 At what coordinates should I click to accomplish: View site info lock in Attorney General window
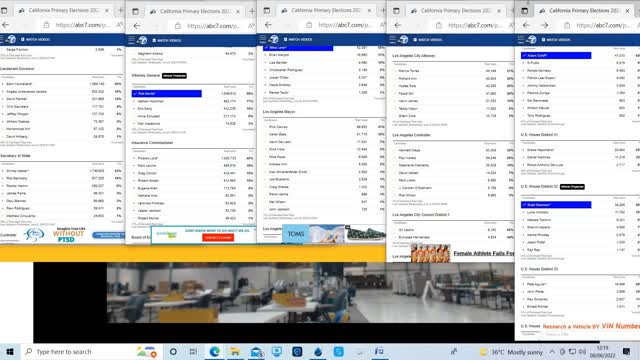coord(178,26)
